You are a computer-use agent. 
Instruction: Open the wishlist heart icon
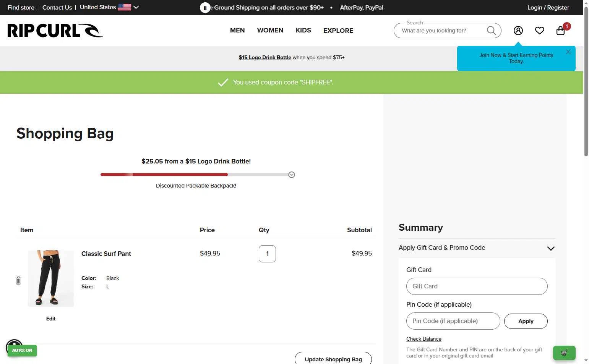tap(540, 31)
